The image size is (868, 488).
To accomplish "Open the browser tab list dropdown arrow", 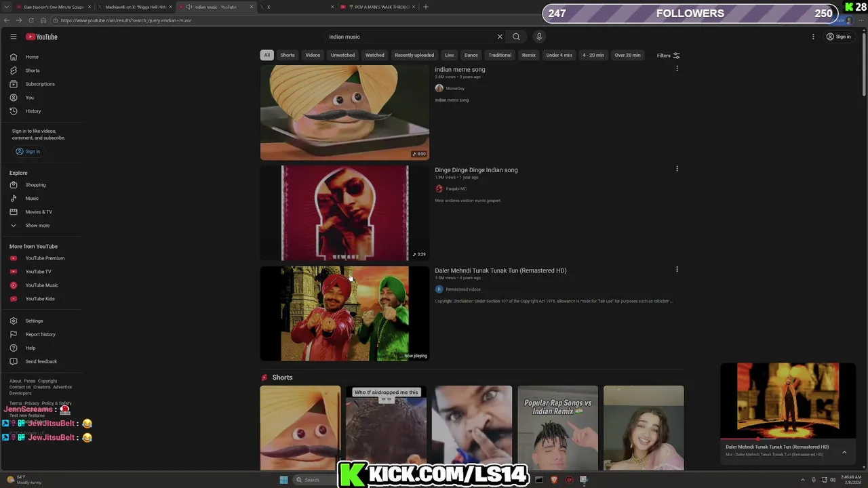I will [x=6, y=7].
